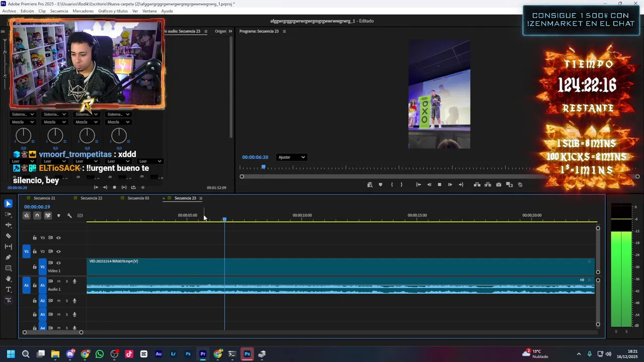Mute Audio 1 track with M button

pyautogui.click(x=58, y=282)
